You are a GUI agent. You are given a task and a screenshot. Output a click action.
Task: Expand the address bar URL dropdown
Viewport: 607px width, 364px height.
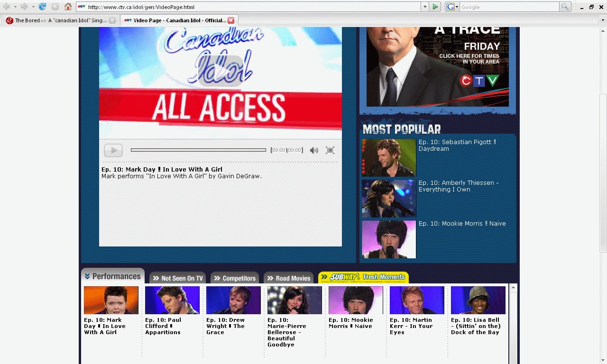(x=425, y=7)
